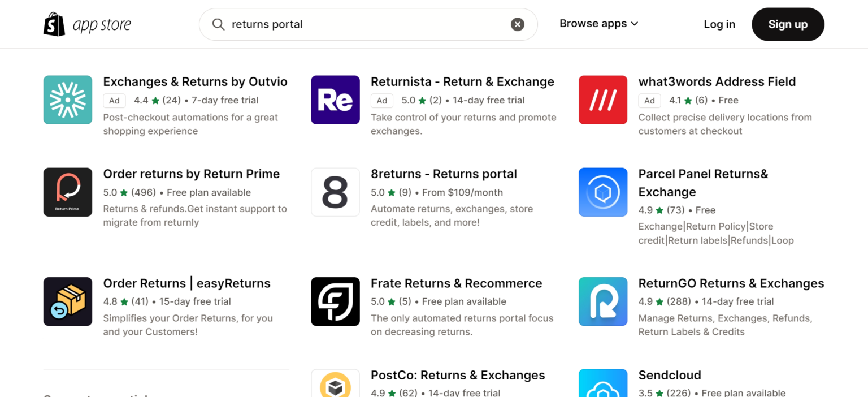The image size is (868, 397).
Task: Click the Shopify app store logo
Action: coord(86,24)
